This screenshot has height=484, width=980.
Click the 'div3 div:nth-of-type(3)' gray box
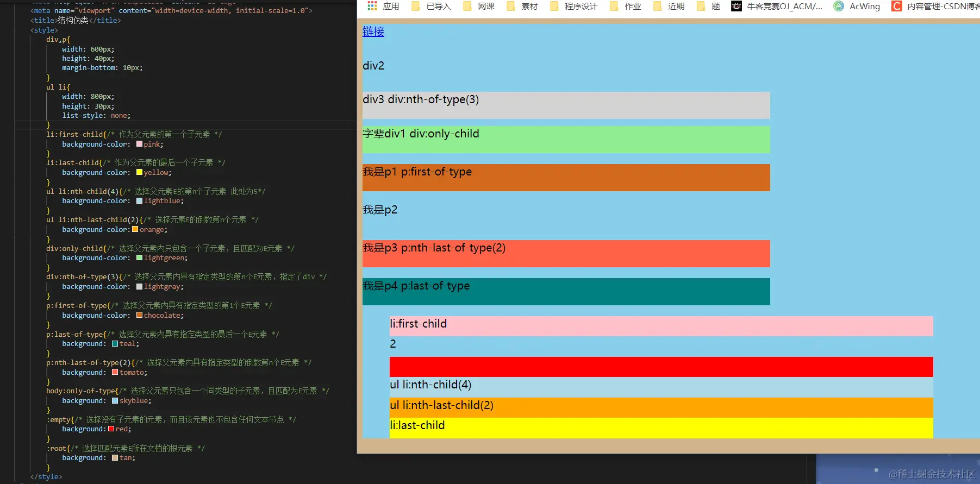pyautogui.click(x=566, y=105)
